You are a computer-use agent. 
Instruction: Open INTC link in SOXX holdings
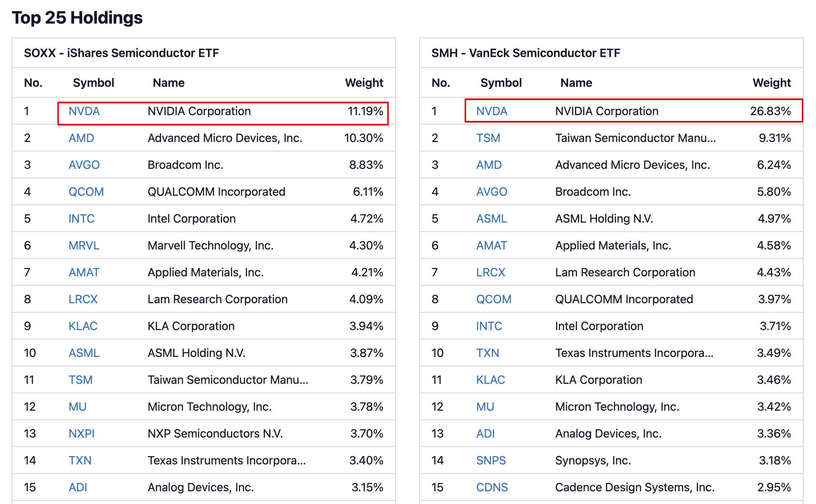pos(81,219)
